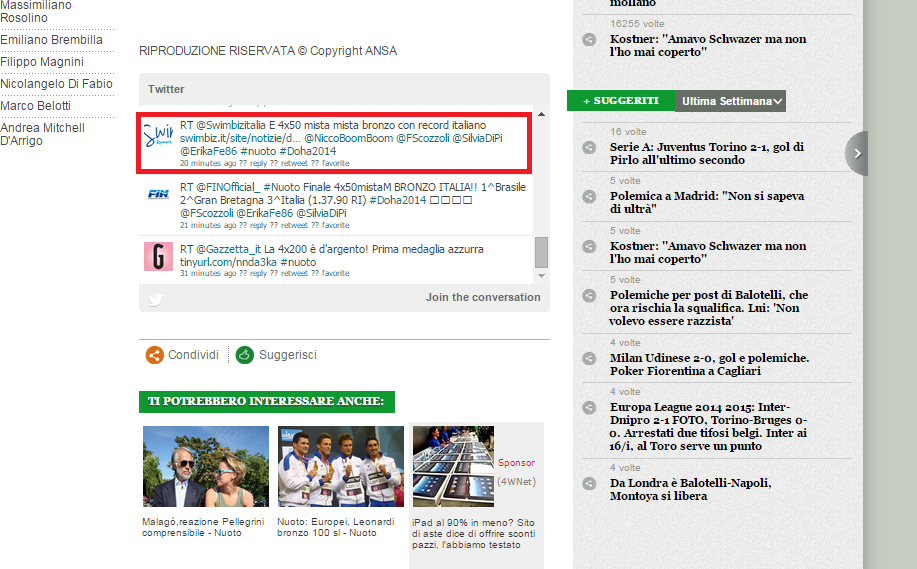Open @FINOfficial_ mention in second tweet
Screen dimensions: 917x569
tap(228, 187)
